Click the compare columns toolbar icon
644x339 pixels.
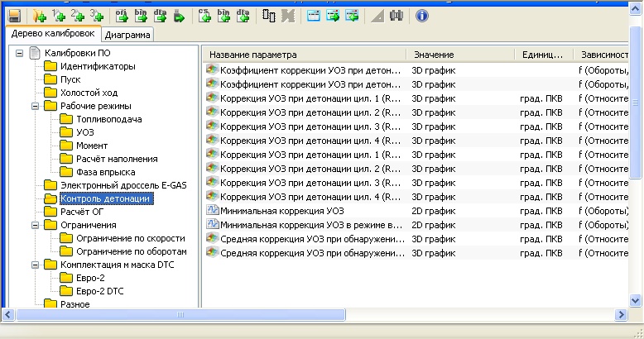pos(268,15)
